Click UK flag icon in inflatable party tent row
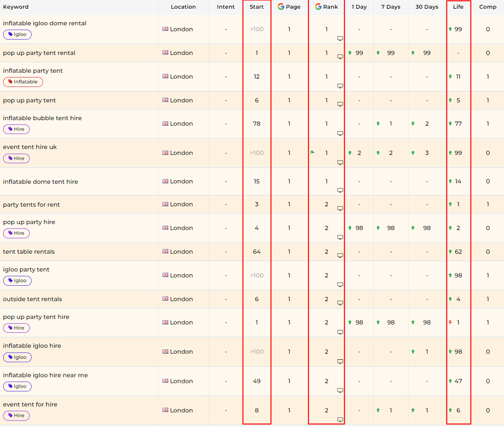504x426 pixels. pos(165,76)
